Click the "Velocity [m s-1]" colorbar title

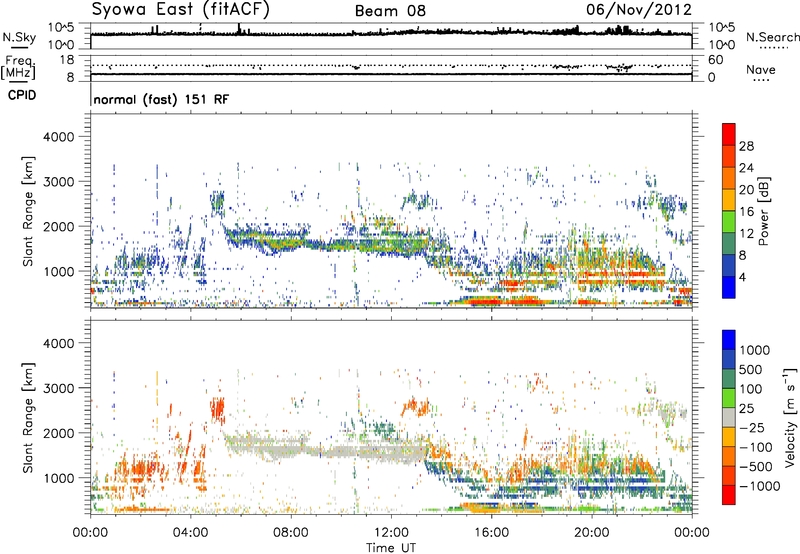point(790,417)
